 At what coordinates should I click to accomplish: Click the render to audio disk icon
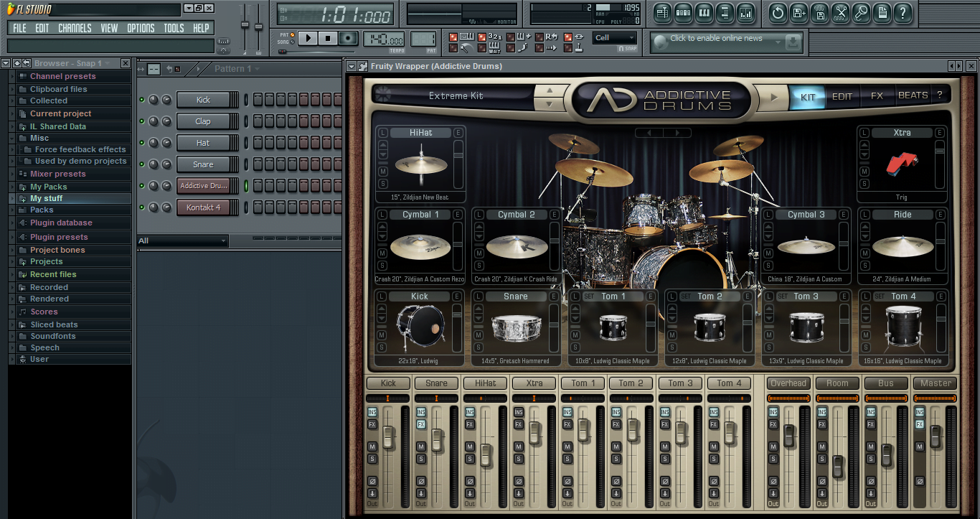point(820,12)
